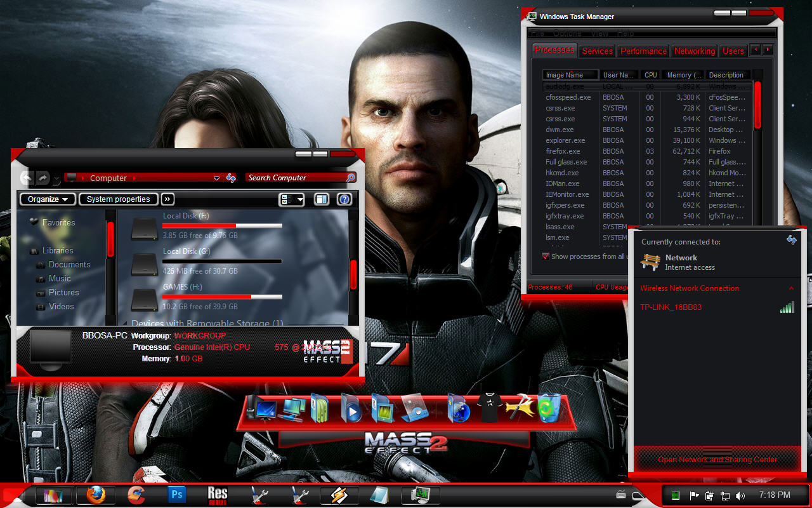Open recent pages dropdown near forward button
This screenshot has width=812, height=508.
[56, 179]
